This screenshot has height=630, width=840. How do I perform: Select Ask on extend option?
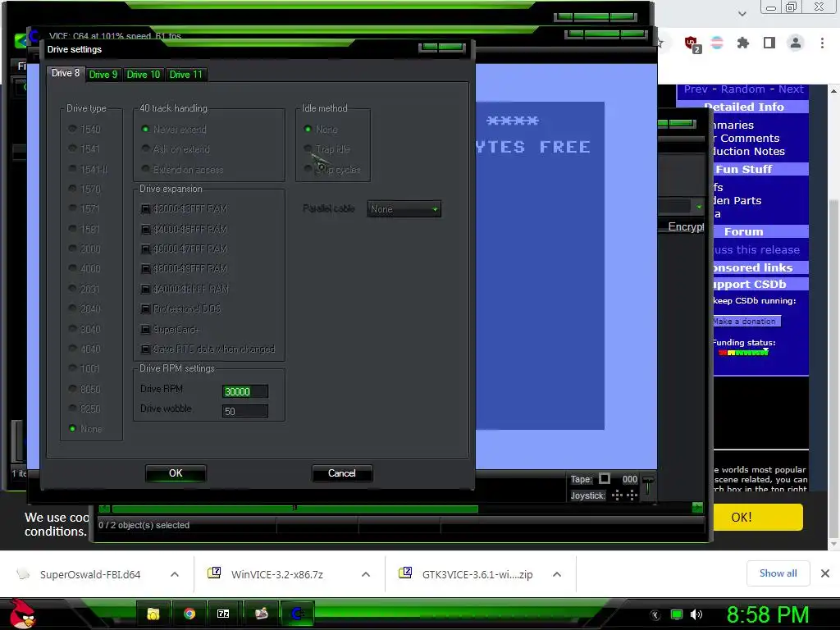pos(176,149)
